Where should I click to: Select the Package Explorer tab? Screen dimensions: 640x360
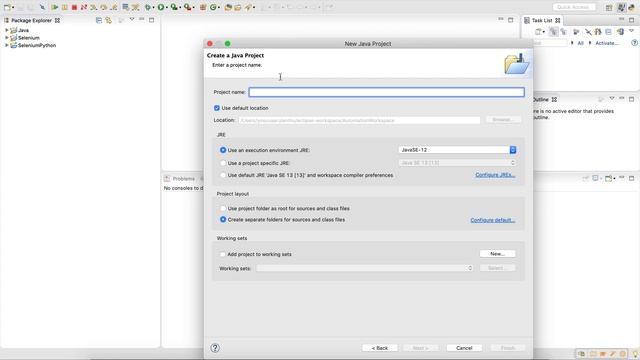[x=31, y=20]
